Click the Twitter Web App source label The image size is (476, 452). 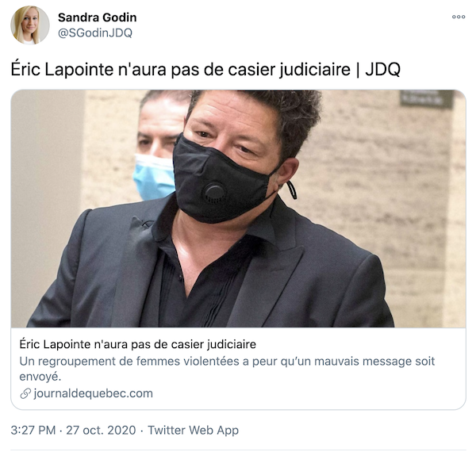(193, 430)
